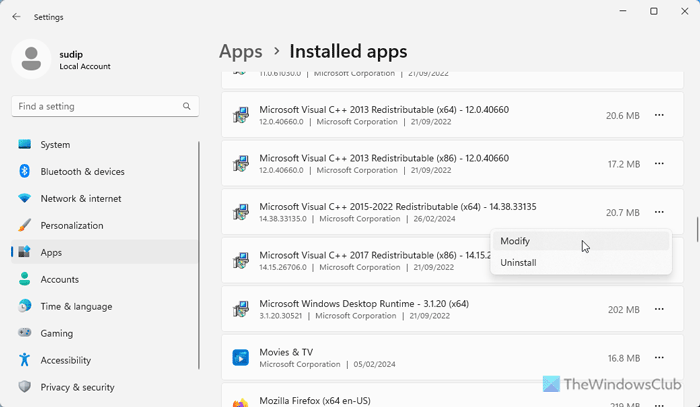Click installer icon for Windows Desktop Runtime

tap(241, 309)
